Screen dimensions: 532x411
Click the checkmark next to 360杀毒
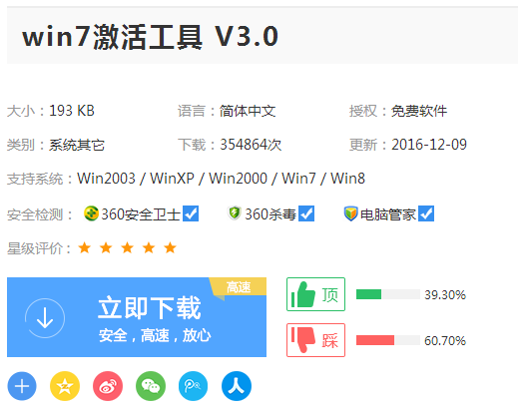306,213
